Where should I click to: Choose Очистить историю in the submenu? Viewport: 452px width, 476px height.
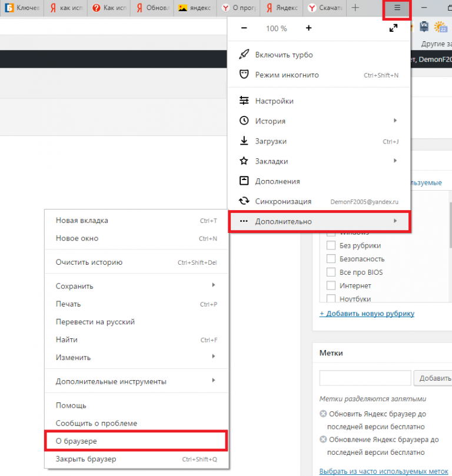coord(137,262)
